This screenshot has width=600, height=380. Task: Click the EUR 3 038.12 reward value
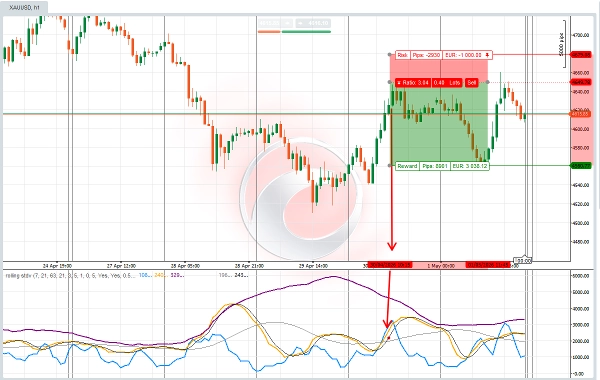point(470,166)
